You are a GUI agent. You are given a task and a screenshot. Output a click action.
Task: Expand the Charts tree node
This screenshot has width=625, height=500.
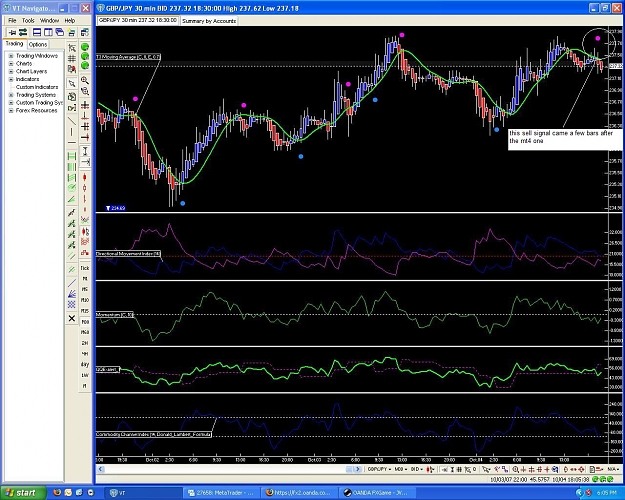coord(11,64)
